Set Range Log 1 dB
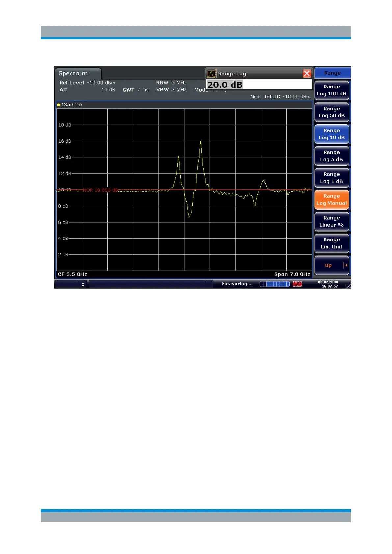The height and width of the screenshot is (554, 392). (331, 178)
